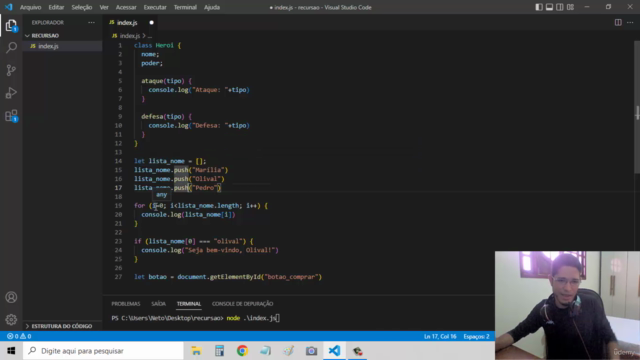This screenshot has height=360, width=640.
Task: Click line number 17 in the gutter
Action: click(118, 188)
